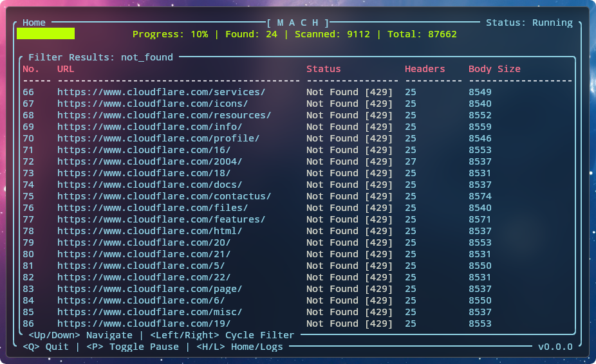Click the Progress: 10% value

[171, 34]
